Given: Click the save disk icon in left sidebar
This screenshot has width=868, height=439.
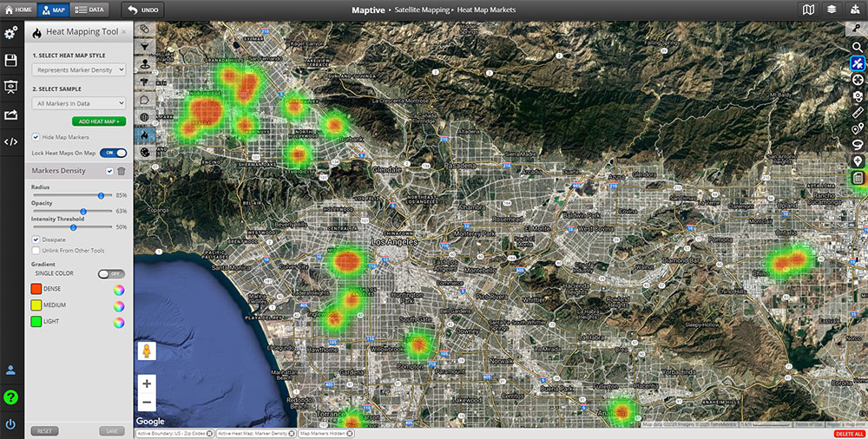Looking at the screenshot, I should click(x=11, y=60).
